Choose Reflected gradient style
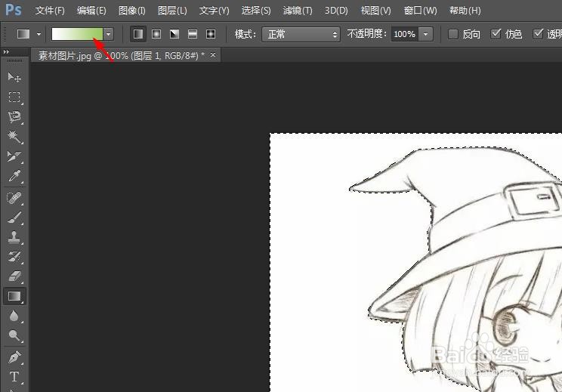Viewport: 562px width, 392px height. coord(193,34)
